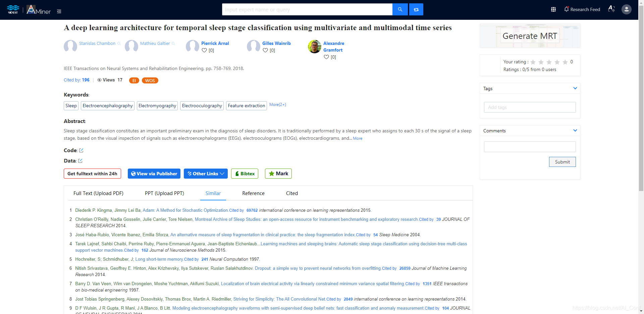Click the Bibtex button
The image size is (644, 314).
[245, 174]
